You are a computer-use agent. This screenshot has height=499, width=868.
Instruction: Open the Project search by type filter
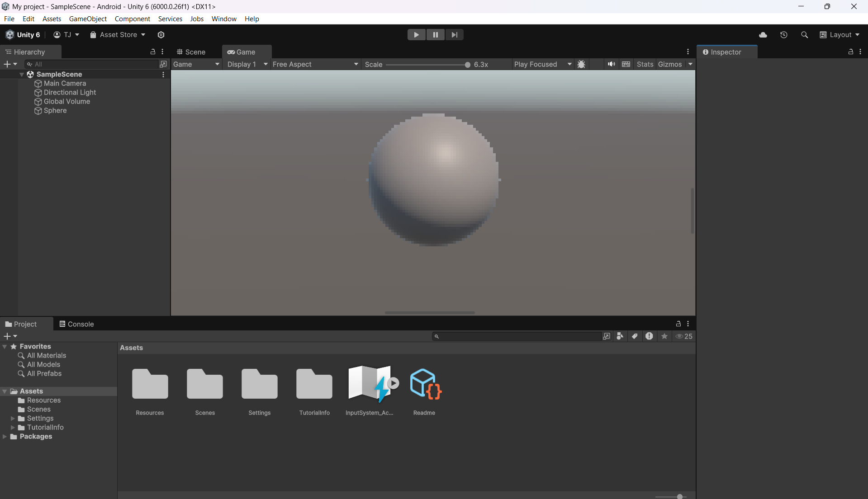(620, 336)
